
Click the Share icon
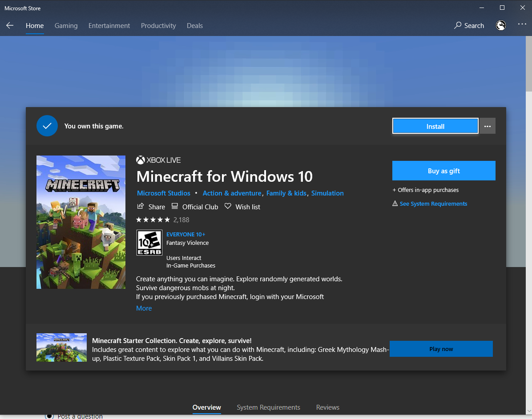(x=140, y=206)
